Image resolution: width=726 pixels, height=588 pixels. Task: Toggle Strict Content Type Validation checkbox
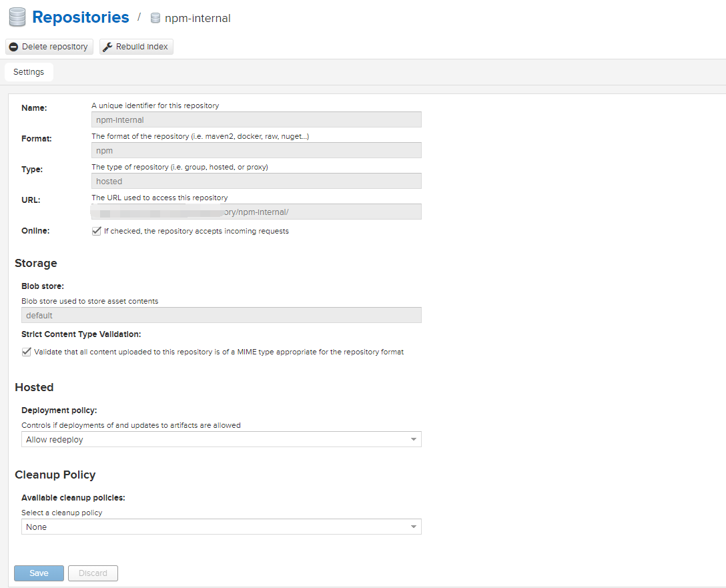tap(27, 352)
